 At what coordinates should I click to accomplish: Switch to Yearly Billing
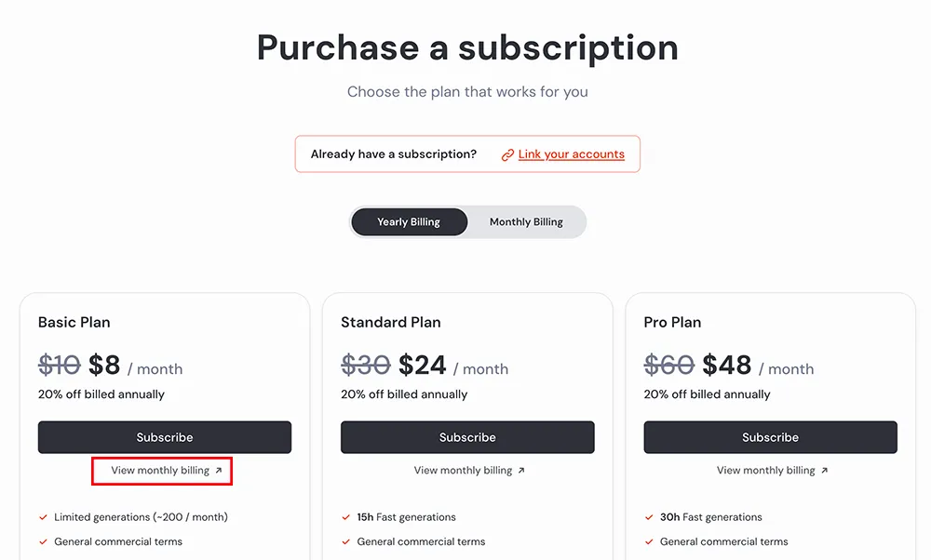click(409, 222)
